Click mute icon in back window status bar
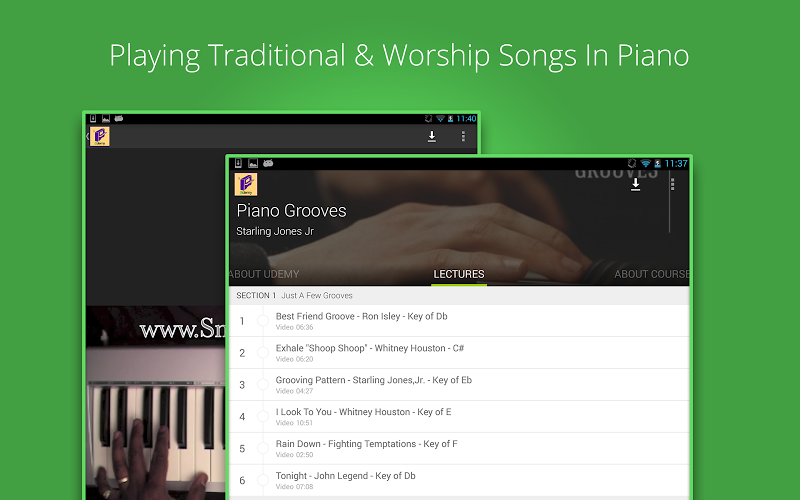The width and height of the screenshot is (800, 500). [x=429, y=118]
